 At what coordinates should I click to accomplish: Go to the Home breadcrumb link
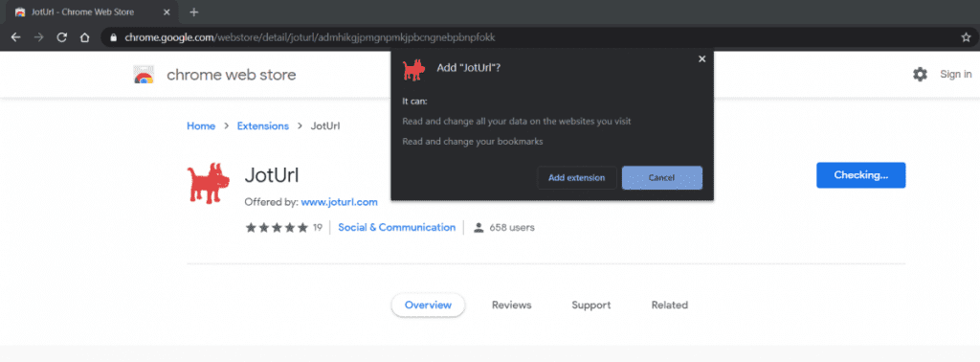click(x=201, y=126)
